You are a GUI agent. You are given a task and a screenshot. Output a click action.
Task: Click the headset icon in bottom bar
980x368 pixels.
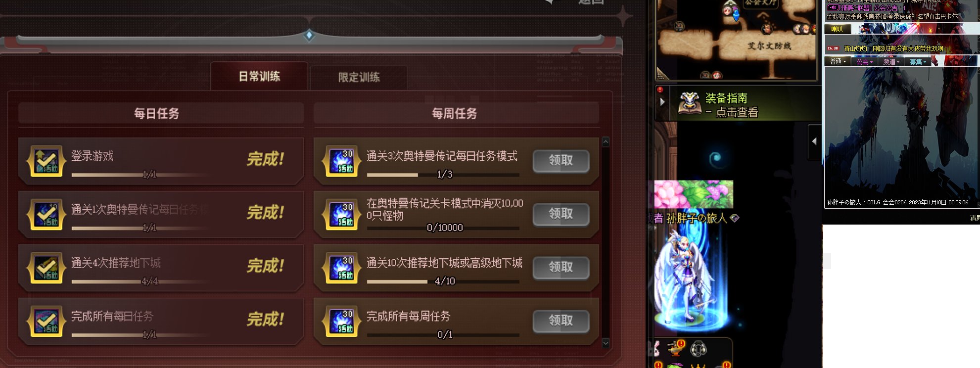point(698,349)
